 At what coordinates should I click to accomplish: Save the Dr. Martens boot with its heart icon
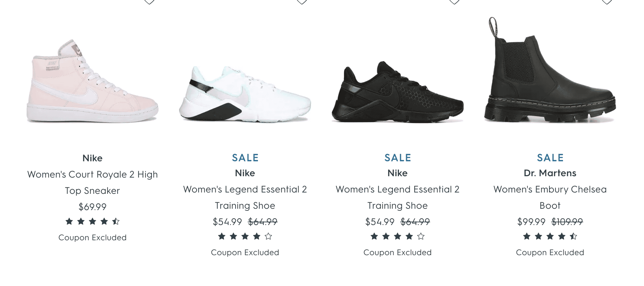(607, 2)
